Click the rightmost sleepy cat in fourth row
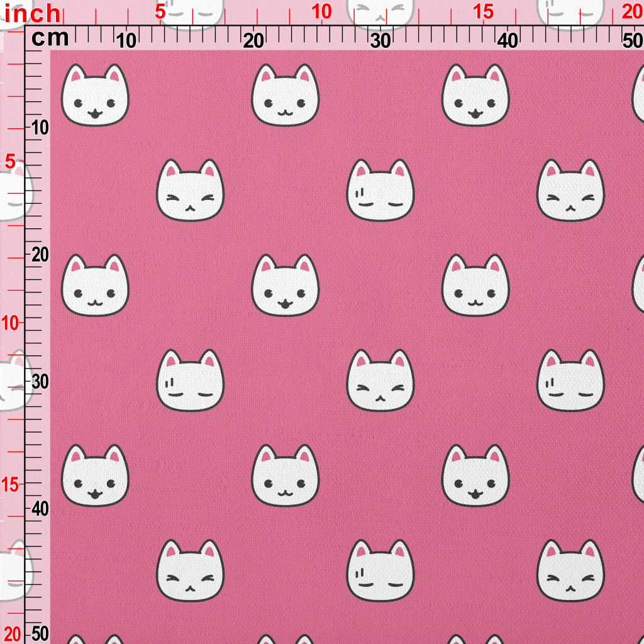644x644 pixels. [x=570, y=382]
